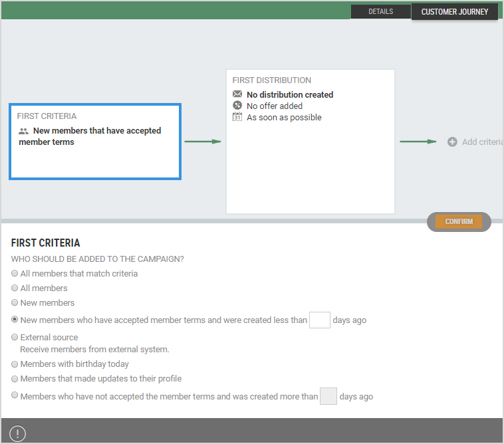The width and height of the screenshot is (504, 444).
Task: Open the Customer Journey tab
Action: tap(454, 11)
